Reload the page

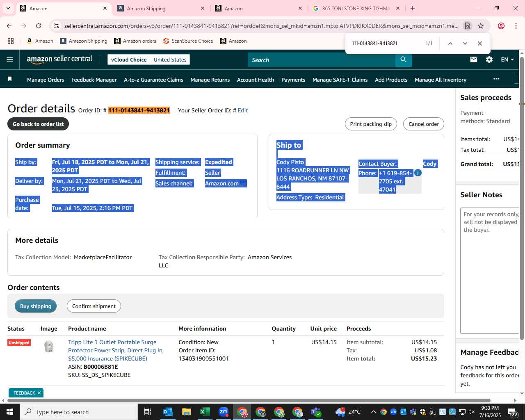point(39,26)
